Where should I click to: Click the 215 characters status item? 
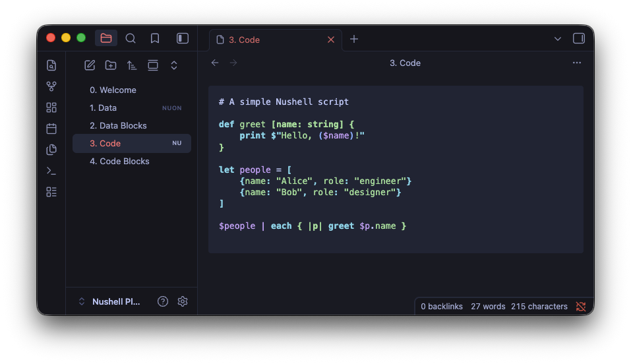pos(539,307)
